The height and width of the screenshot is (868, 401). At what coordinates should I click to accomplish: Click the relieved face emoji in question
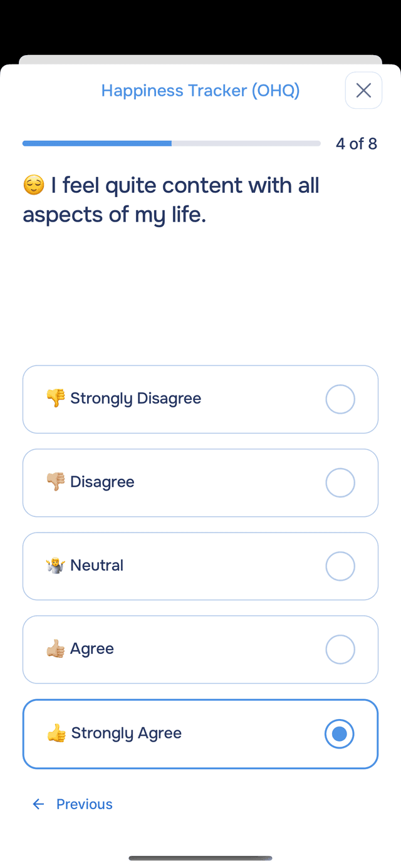coord(34,185)
